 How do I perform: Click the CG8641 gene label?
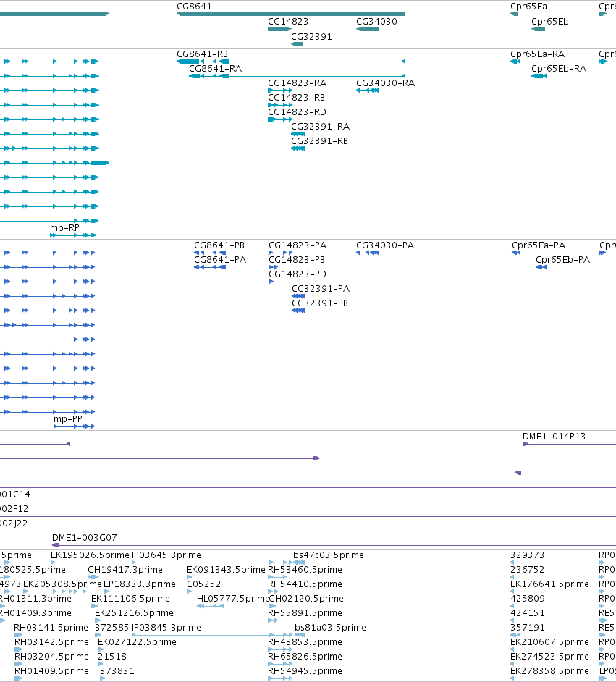[x=194, y=7]
